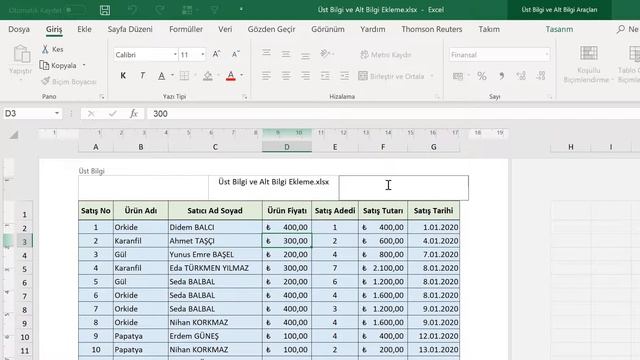Open the font color dropdown arrow
This screenshot has width=640, height=360.
pyautogui.click(x=242, y=76)
